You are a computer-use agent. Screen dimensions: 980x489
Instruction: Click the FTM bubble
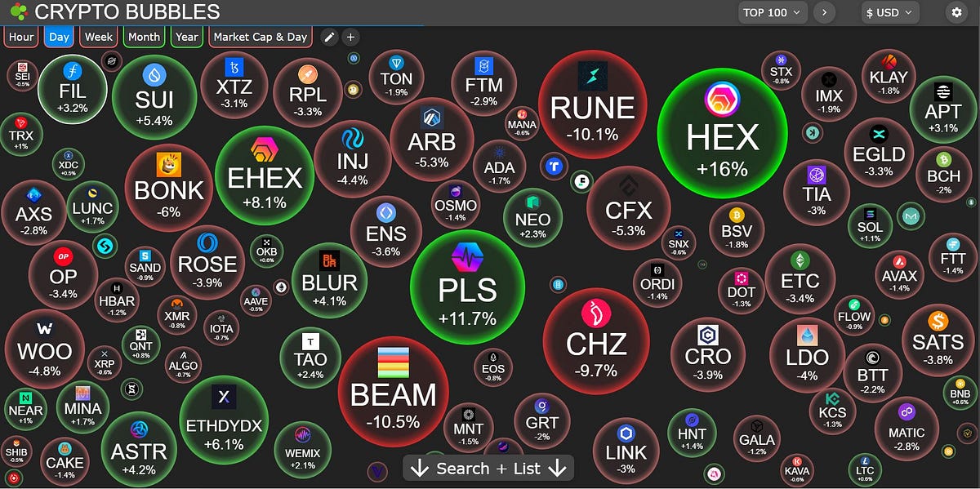[x=483, y=83]
